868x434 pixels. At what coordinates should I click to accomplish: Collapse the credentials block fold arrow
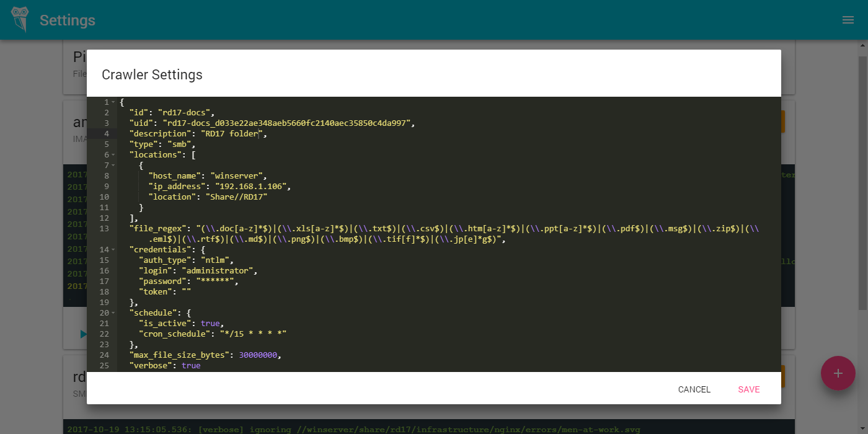[x=113, y=250]
